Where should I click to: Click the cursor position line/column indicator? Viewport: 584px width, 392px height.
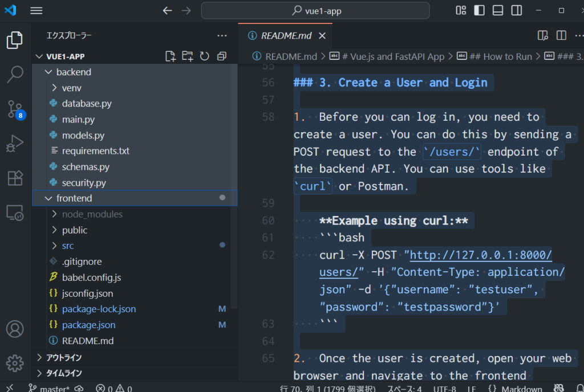point(328,388)
